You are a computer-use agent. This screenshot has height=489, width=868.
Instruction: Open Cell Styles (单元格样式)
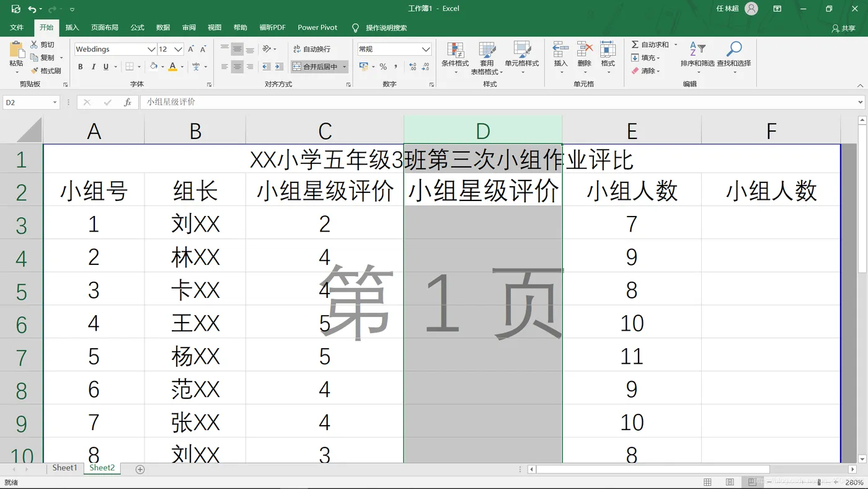(522, 58)
